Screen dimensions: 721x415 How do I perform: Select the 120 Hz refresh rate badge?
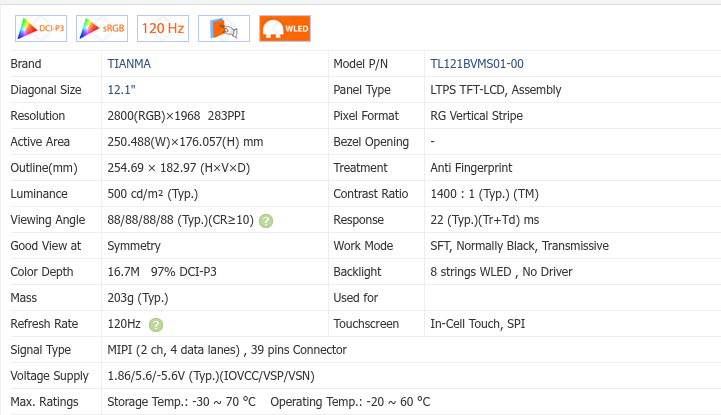coord(163,29)
